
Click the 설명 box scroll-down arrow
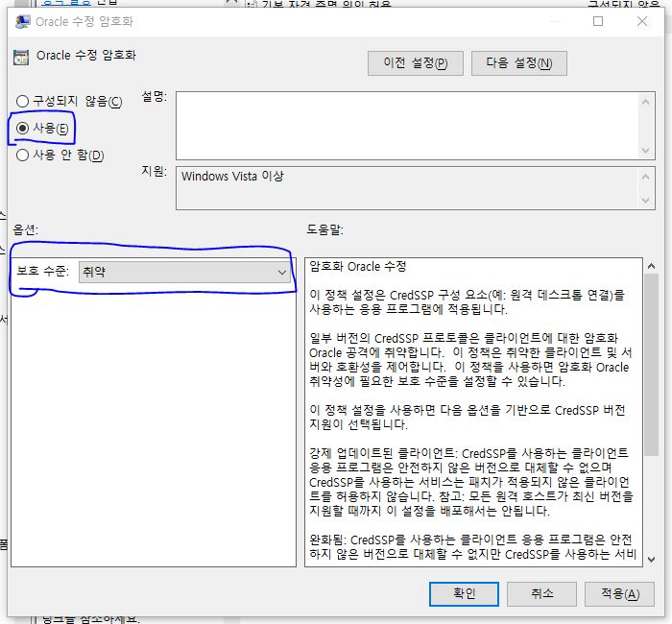point(646,151)
